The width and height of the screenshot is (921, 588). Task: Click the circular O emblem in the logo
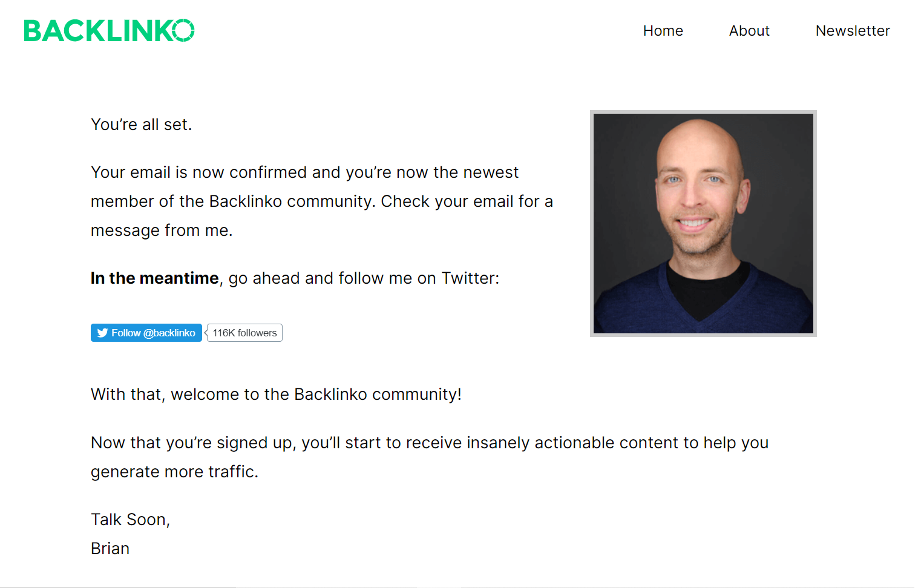pyautogui.click(x=183, y=30)
